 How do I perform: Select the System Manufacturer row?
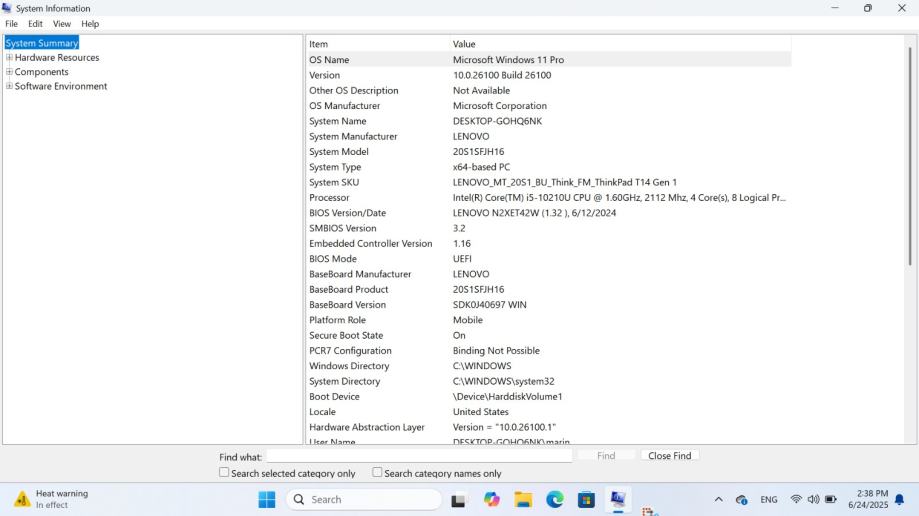549,136
